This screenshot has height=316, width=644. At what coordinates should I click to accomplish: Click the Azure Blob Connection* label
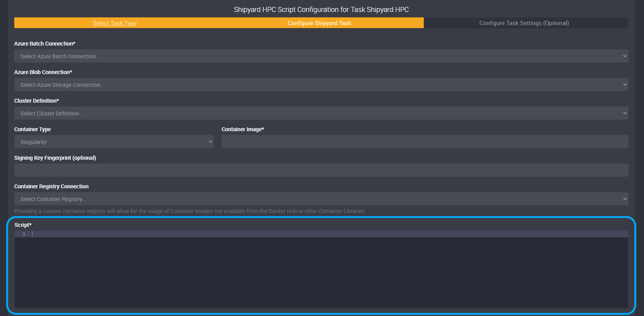tap(43, 72)
